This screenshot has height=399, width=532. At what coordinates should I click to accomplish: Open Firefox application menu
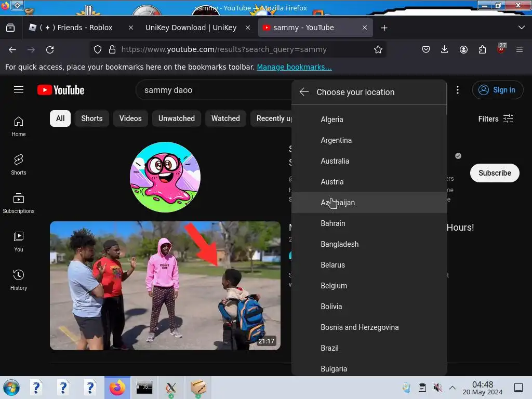click(x=520, y=49)
